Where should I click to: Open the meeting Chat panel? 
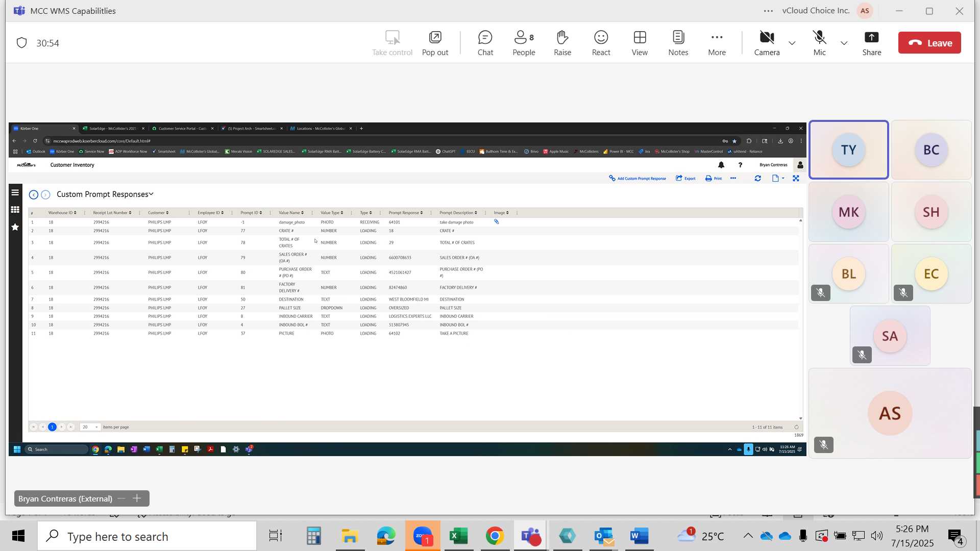pyautogui.click(x=485, y=43)
